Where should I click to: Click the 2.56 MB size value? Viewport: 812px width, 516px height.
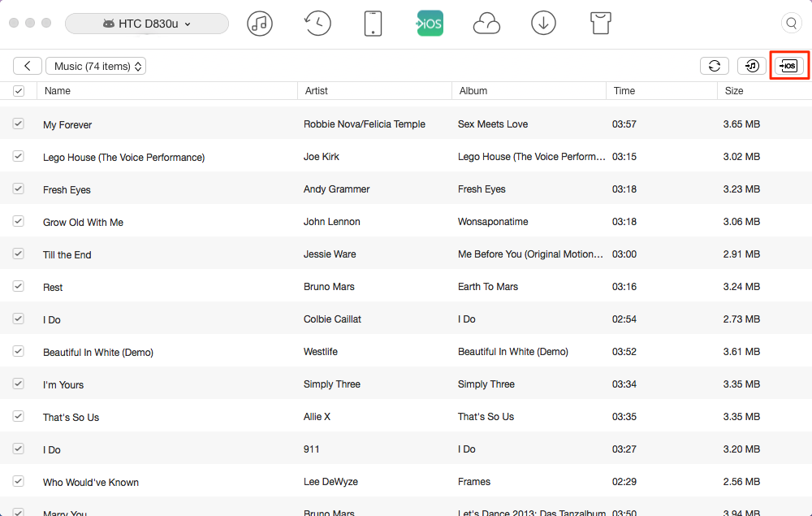741,482
